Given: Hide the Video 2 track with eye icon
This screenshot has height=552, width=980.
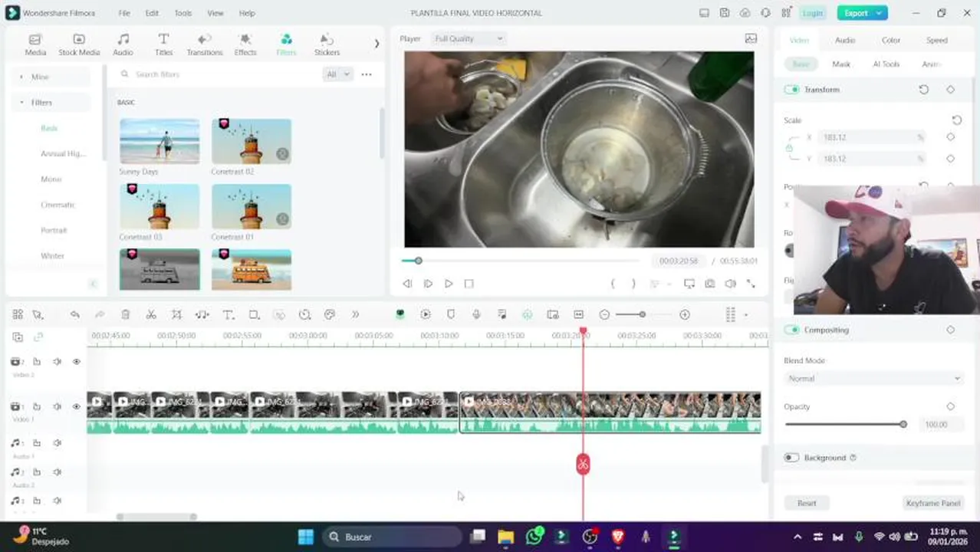Looking at the screenshot, I should (76, 361).
